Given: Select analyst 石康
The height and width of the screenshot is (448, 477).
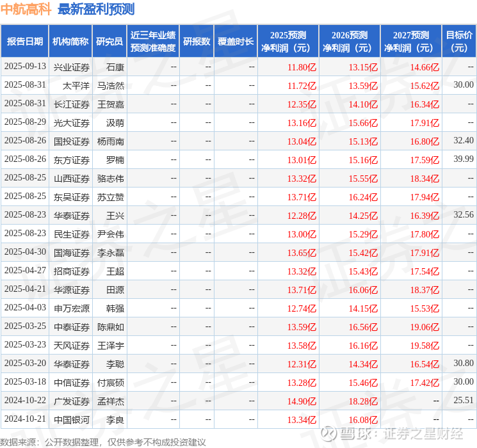Looking at the screenshot, I should [x=115, y=67].
